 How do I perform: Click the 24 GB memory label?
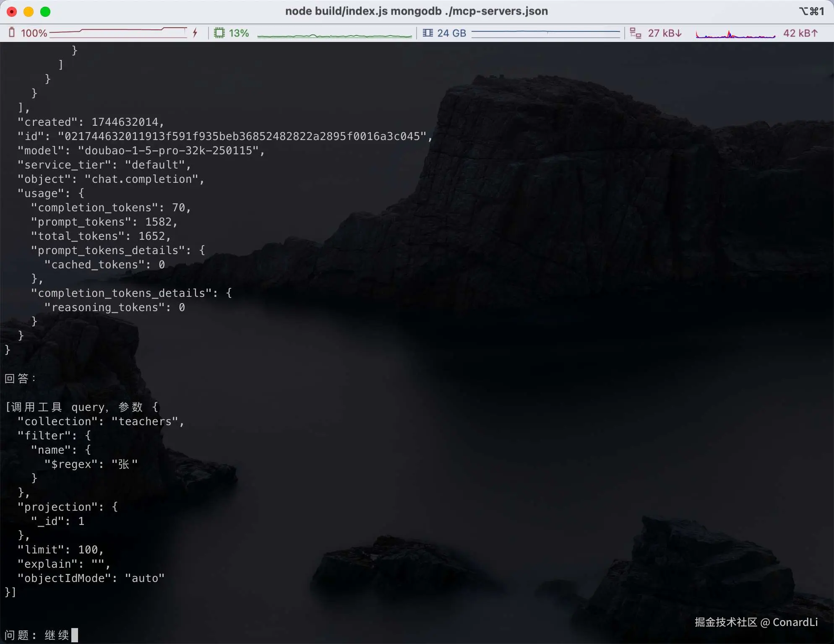(x=451, y=33)
